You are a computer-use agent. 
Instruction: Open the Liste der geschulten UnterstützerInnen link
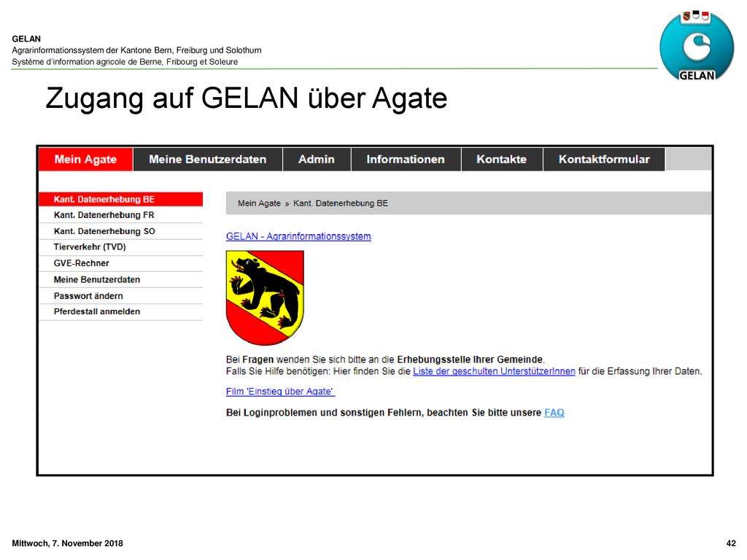pyautogui.click(x=494, y=371)
